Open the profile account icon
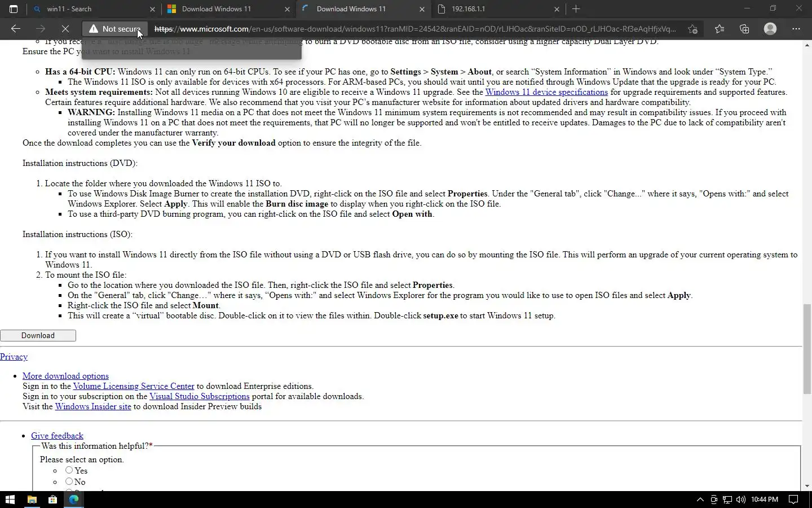The height and width of the screenshot is (508, 812). [770, 29]
